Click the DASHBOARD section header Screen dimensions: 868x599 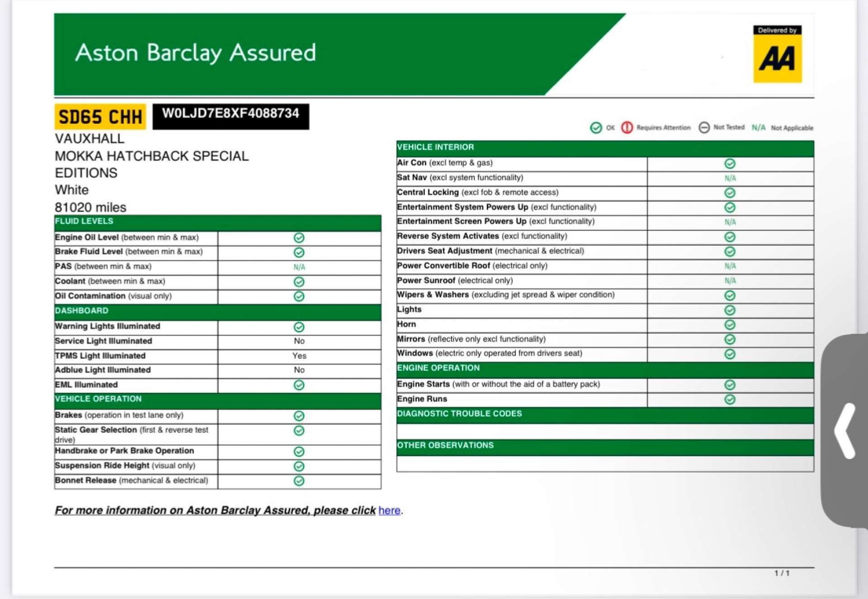pos(217,312)
